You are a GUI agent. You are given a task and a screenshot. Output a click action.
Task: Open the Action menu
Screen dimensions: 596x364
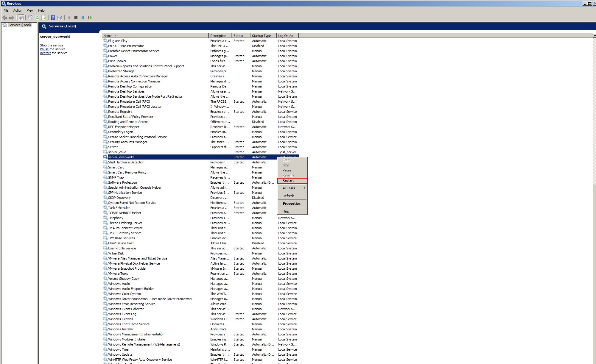coord(18,10)
